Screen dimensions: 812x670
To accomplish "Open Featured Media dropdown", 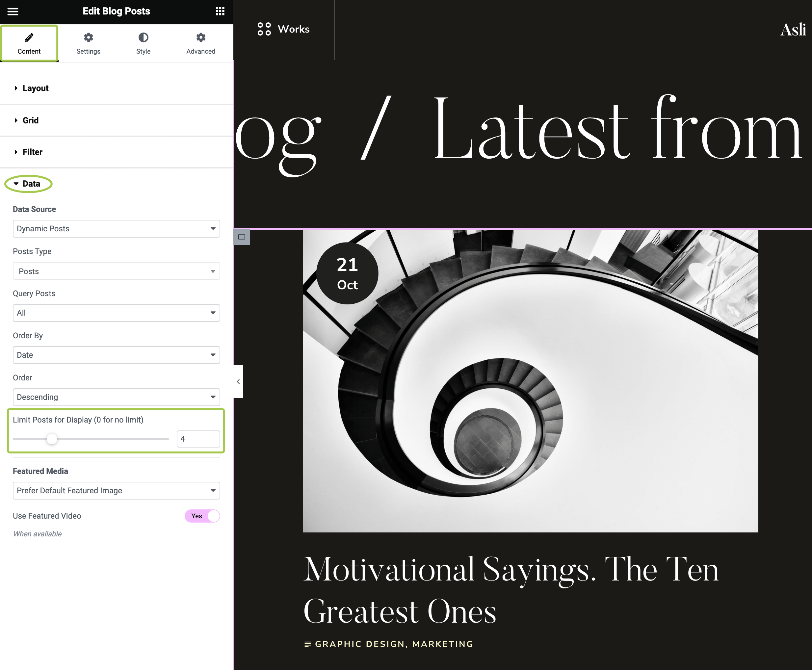I will 116,491.
